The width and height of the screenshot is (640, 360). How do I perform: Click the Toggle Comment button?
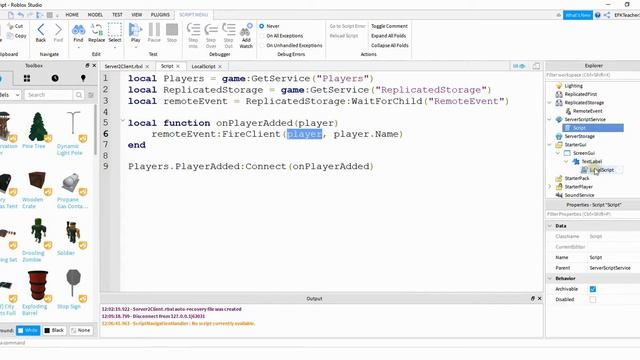coord(389,26)
